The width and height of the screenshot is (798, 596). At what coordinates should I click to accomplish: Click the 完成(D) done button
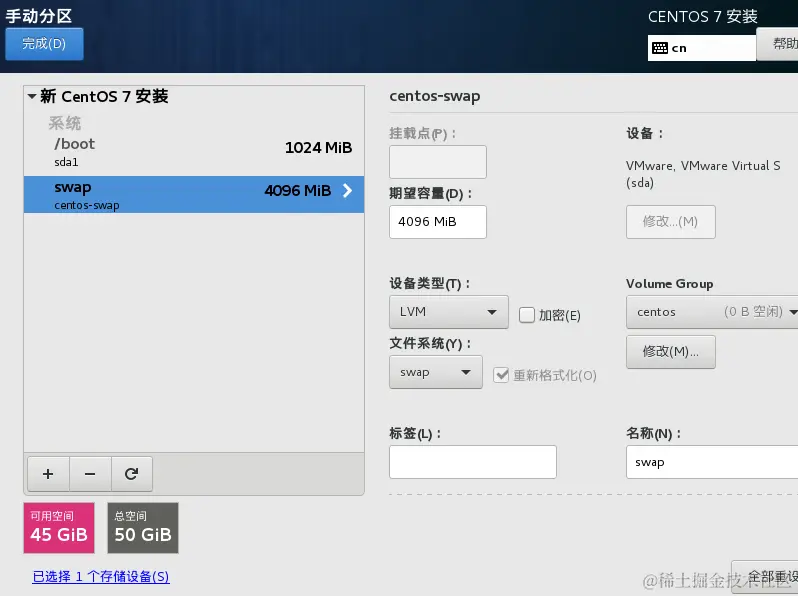point(44,44)
